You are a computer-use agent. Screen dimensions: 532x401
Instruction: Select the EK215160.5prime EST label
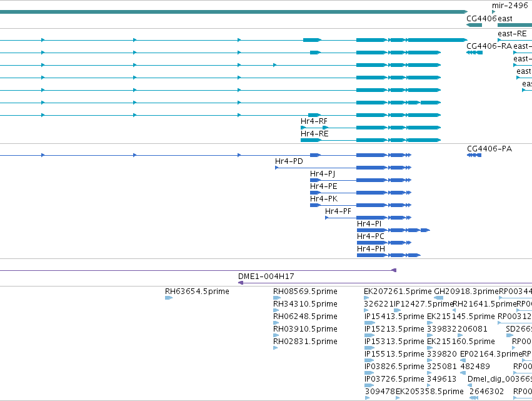[461, 341]
